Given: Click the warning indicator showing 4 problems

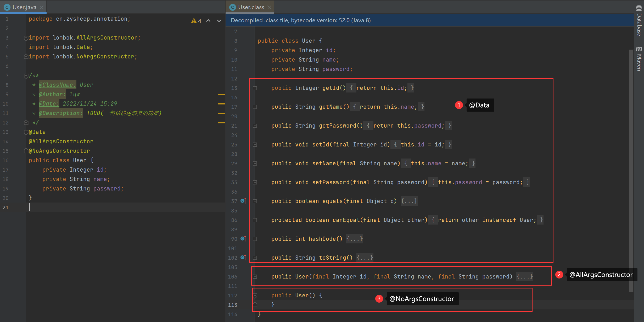Looking at the screenshot, I should click(x=196, y=21).
